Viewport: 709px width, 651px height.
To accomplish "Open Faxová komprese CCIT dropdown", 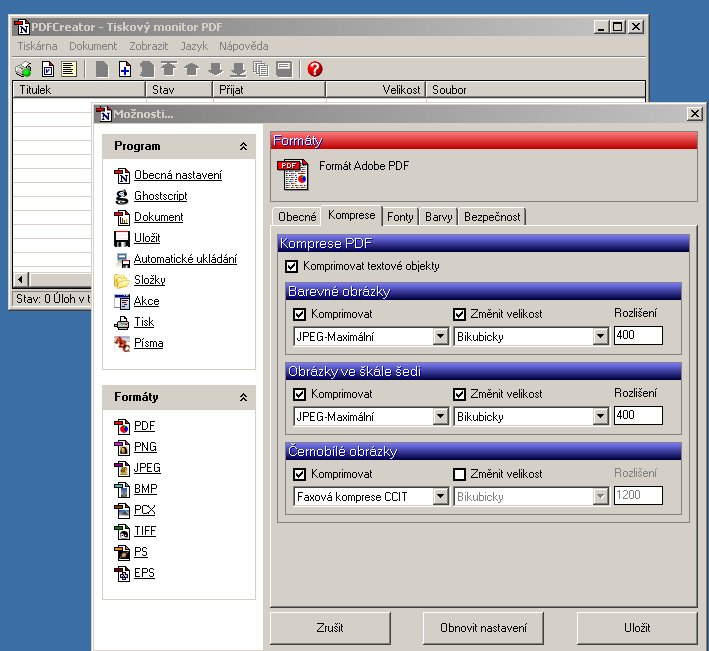I will tap(440, 496).
